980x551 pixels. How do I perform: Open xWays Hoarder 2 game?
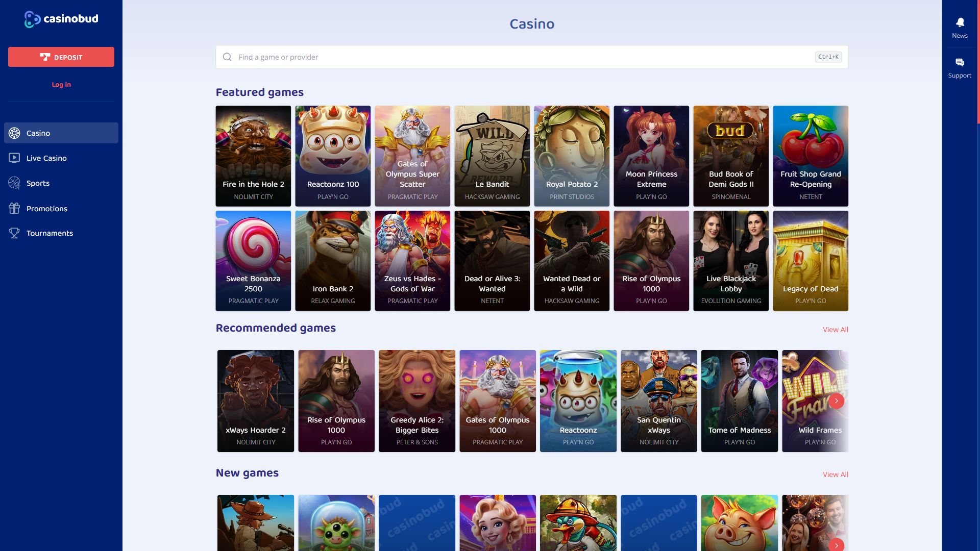point(256,401)
